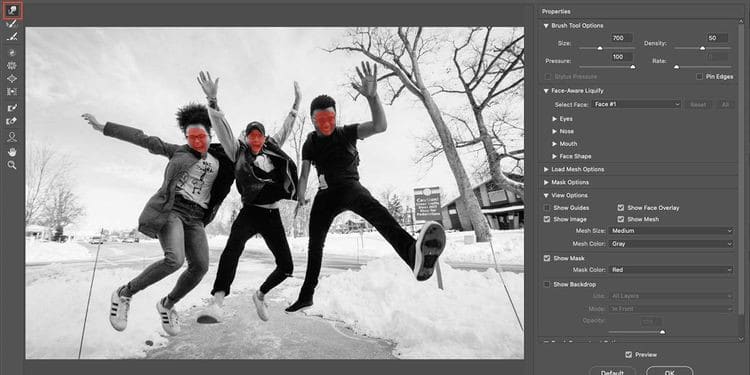Uncheck the Show Mesh checkbox
Image resolution: width=750 pixels, height=375 pixels.
tap(621, 219)
